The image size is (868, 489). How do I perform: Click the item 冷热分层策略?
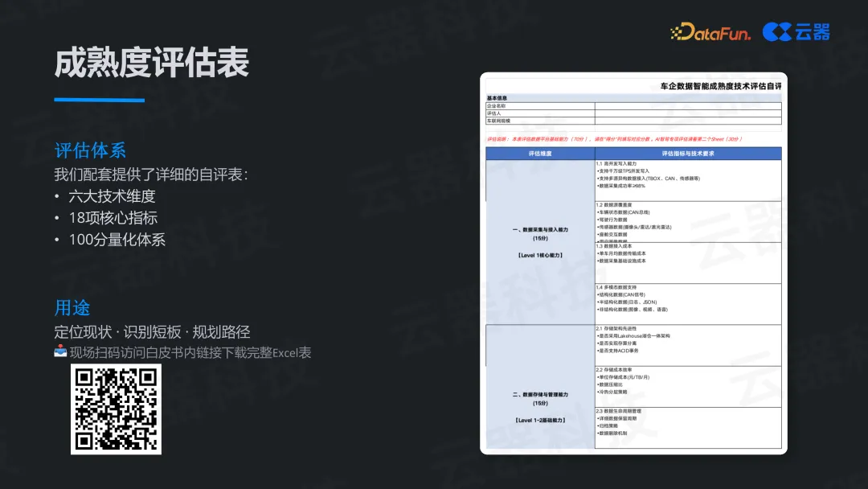(x=612, y=392)
